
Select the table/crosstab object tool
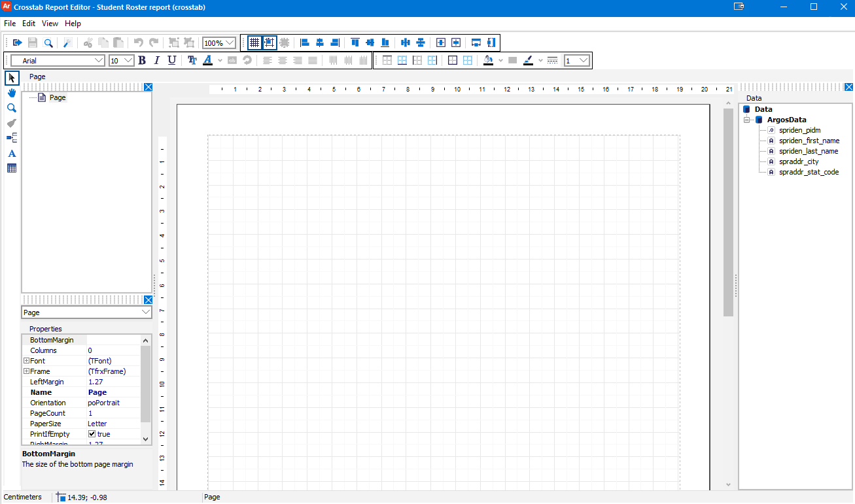coord(11,168)
